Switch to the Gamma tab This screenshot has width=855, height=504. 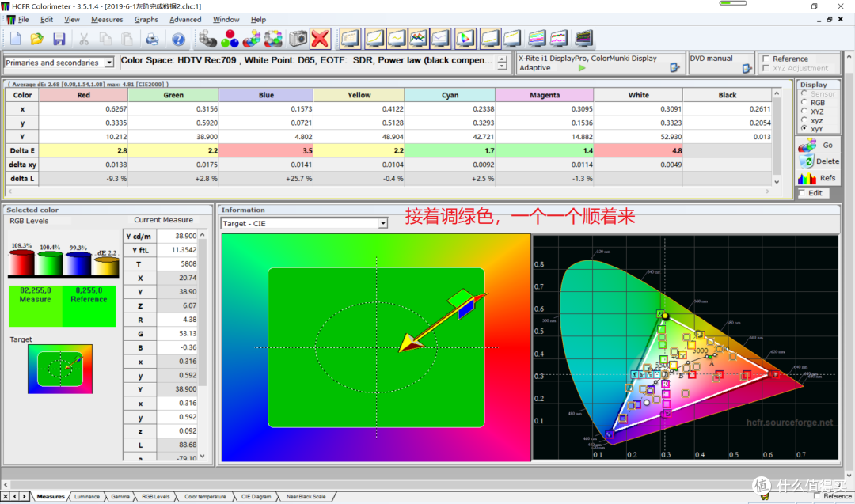pyautogui.click(x=120, y=497)
